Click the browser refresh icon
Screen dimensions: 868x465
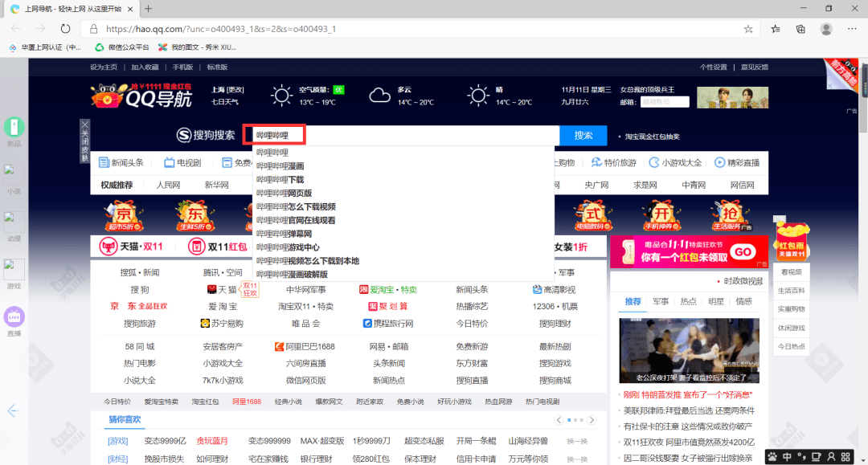click(65, 29)
